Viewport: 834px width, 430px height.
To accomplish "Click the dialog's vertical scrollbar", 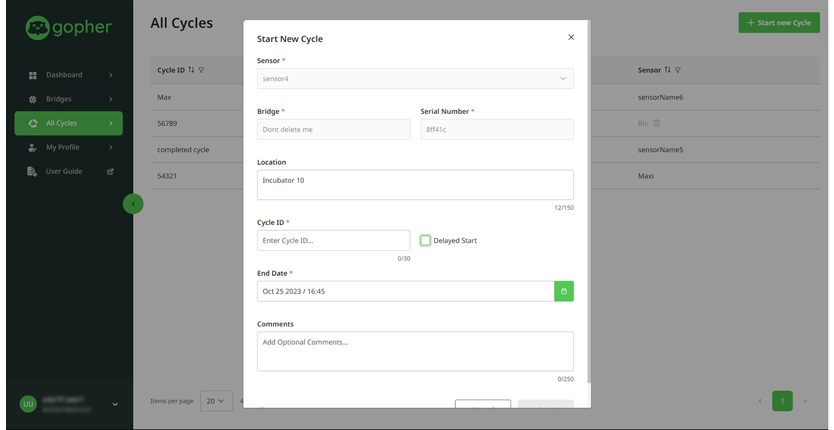I will coord(589,200).
